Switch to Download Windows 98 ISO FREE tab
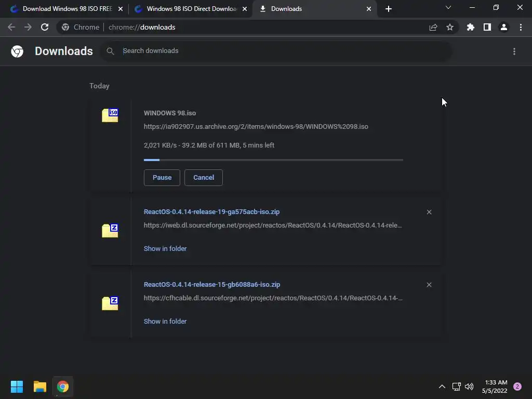This screenshot has width=532, height=399. pyautogui.click(x=68, y=9)
